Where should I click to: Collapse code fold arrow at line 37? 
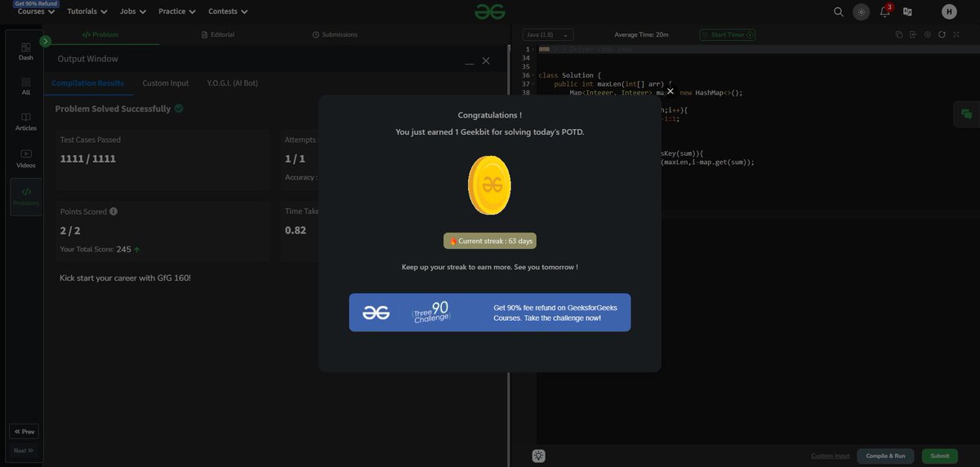[x=534, y=84]
